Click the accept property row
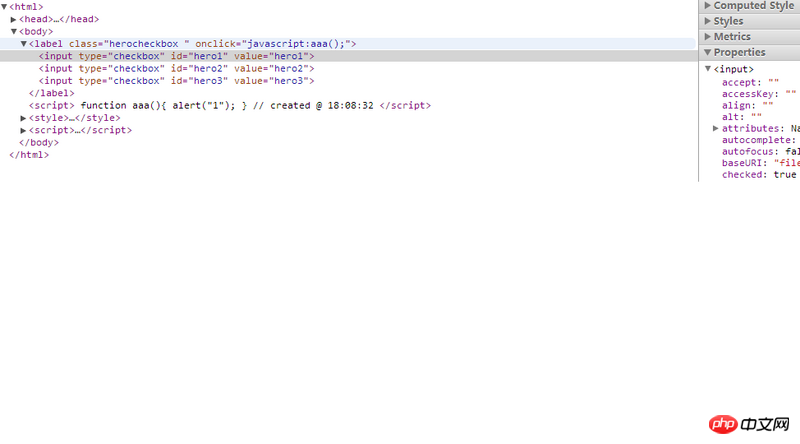 (x=750, y=83)
